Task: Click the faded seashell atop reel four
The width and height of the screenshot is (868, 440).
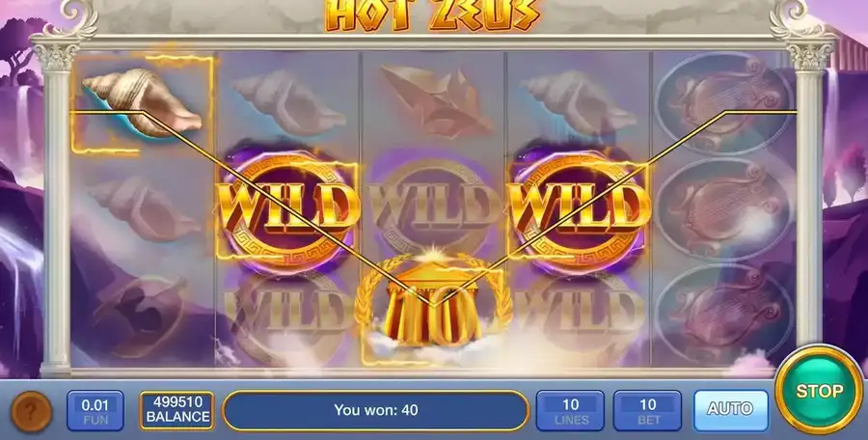Action: tap(578, 103)
